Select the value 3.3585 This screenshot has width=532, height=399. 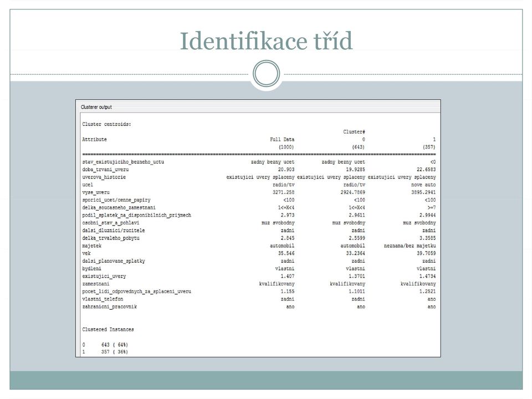click(427, 238)
